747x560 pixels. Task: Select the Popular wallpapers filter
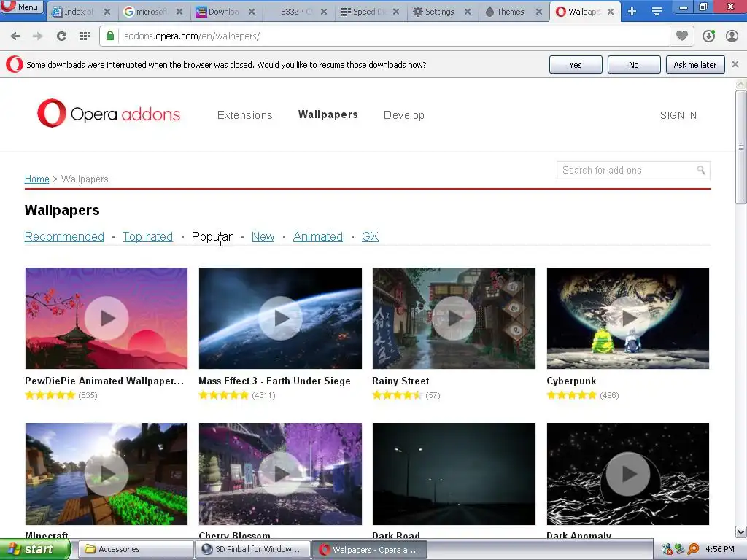point(212,237)
